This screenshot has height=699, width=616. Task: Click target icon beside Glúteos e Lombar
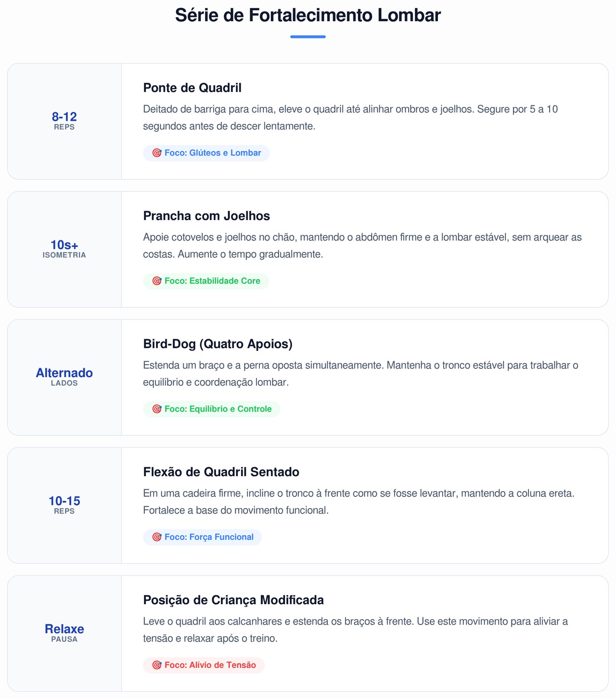pos(156,153)
